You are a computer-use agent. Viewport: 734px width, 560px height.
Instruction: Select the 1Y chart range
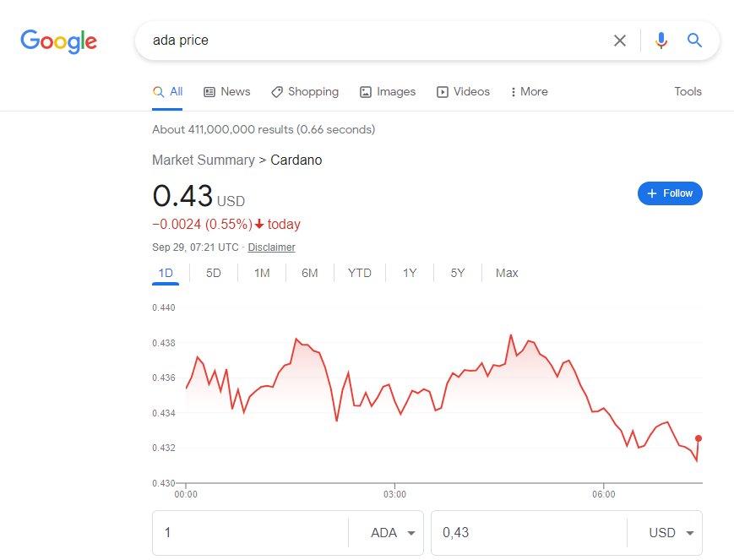click(x=410, y=273)
